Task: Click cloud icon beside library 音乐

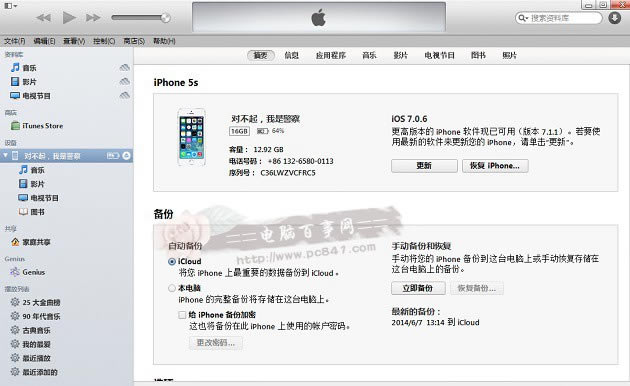Action: (x=125, y=67)
